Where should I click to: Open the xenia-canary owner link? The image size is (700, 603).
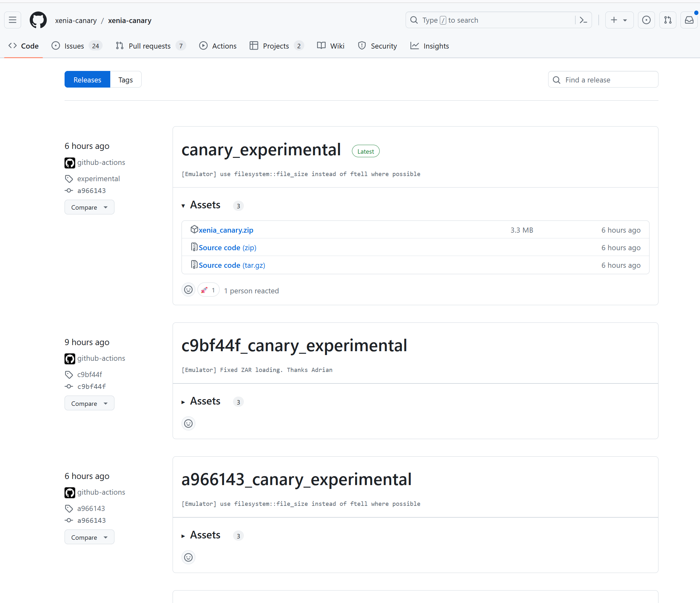click(x=76, y=20)
